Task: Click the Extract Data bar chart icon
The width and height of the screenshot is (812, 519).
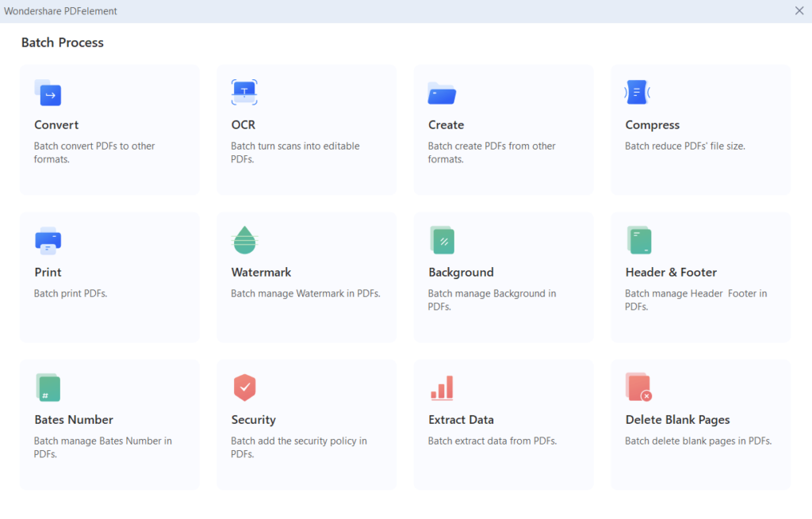Action: tap(442, 388)
